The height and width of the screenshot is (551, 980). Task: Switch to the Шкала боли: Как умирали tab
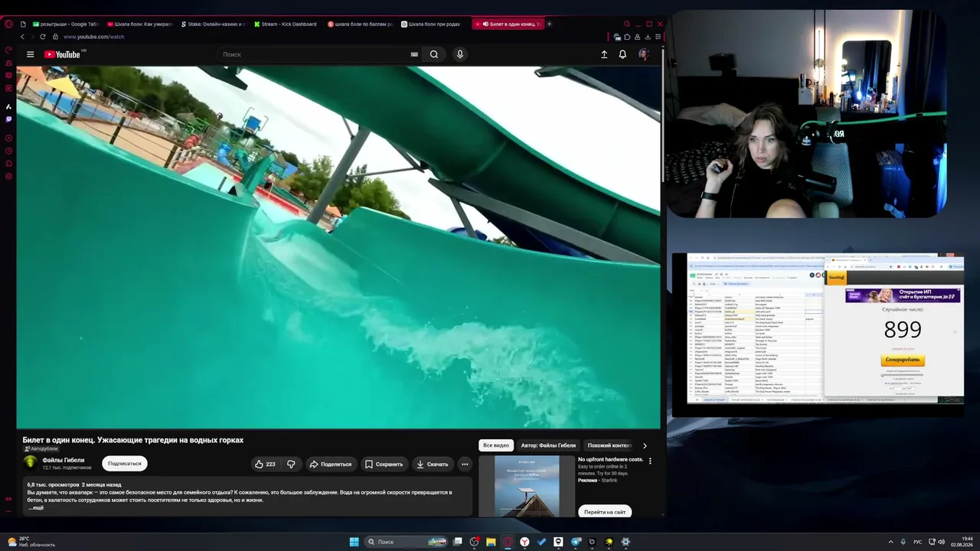pyautogui.click(x=139, y=24)
